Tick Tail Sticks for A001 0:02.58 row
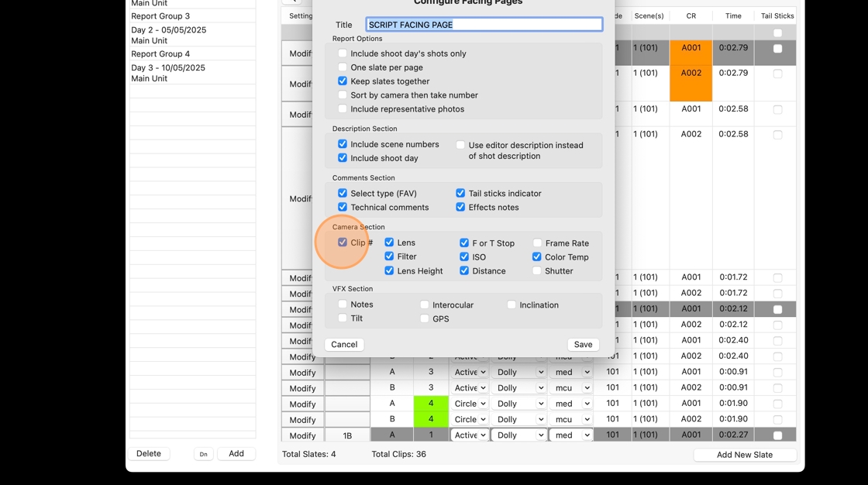The image size is (868, 485). [777, 109]
